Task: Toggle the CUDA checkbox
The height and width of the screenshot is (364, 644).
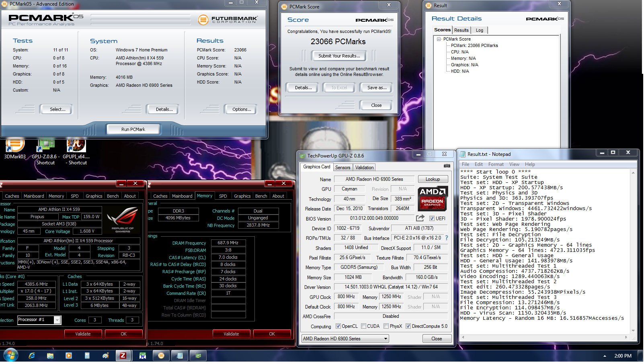Action: point(363,326)
